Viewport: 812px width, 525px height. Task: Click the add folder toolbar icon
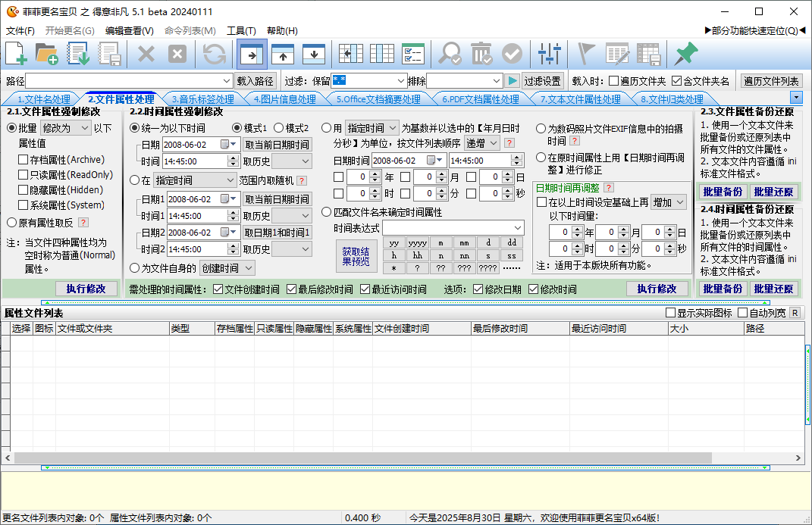[x=47, y=54]
